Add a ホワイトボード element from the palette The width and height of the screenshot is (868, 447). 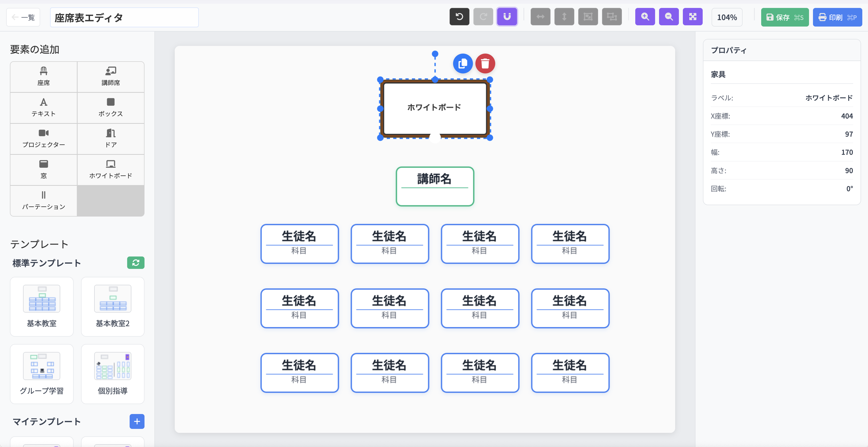coord(111,170)
